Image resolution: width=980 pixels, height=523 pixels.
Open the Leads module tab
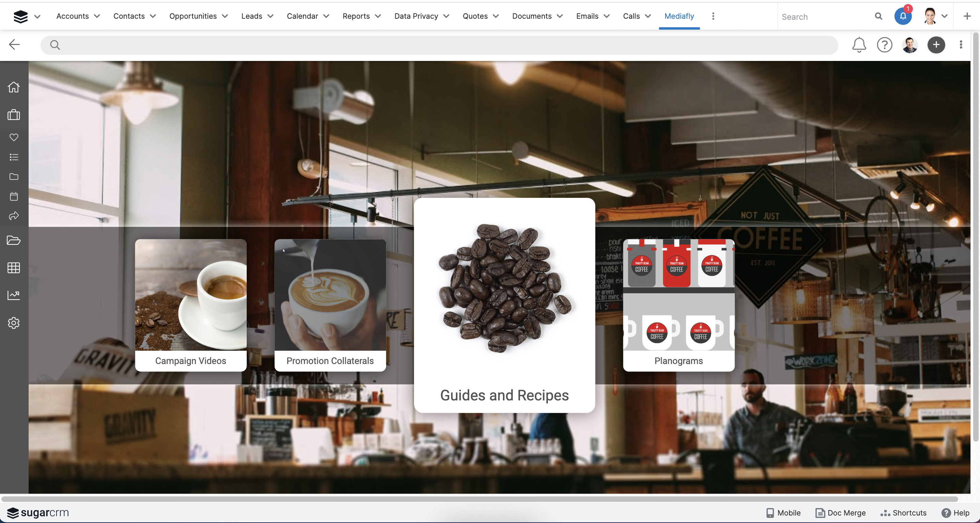251,16
